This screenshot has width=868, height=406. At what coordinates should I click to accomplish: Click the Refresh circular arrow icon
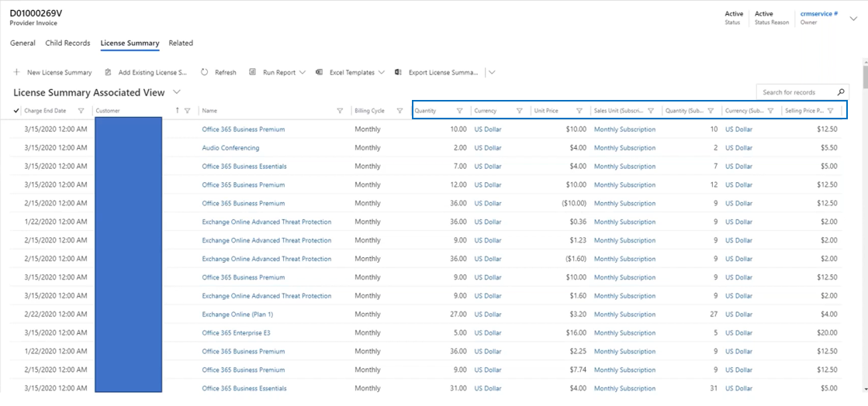(x=204, y=73)
